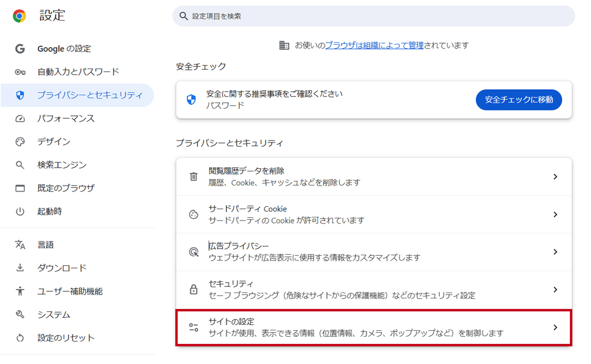Expand the 広告プライバシー row chevron
This screenshot has width=591, height=364.
[x=555, y=252]
